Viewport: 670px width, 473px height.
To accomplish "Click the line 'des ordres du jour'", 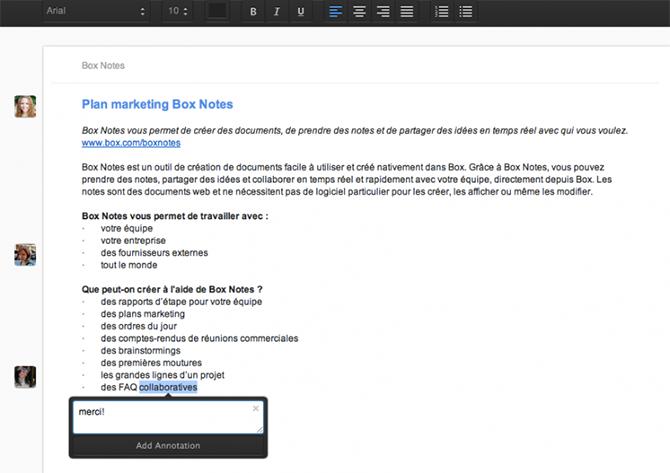I will click(139, 326).
